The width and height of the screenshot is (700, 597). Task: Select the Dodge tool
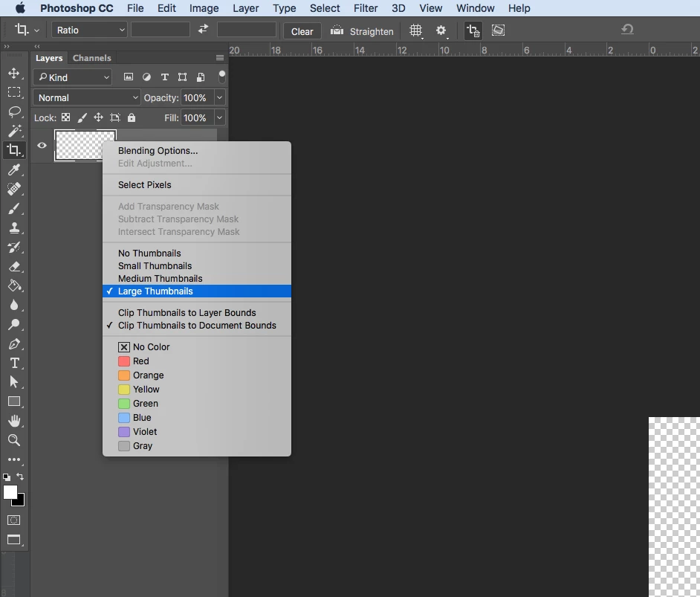14,325
